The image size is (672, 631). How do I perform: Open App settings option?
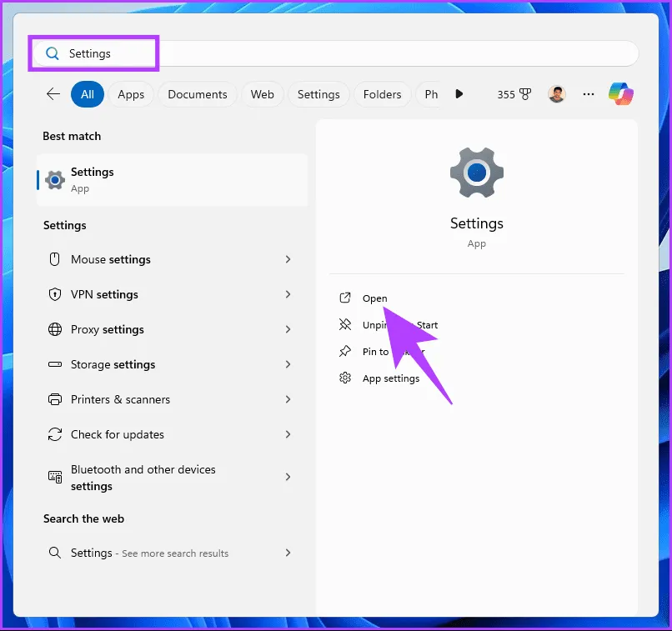(x=390, y=378)
